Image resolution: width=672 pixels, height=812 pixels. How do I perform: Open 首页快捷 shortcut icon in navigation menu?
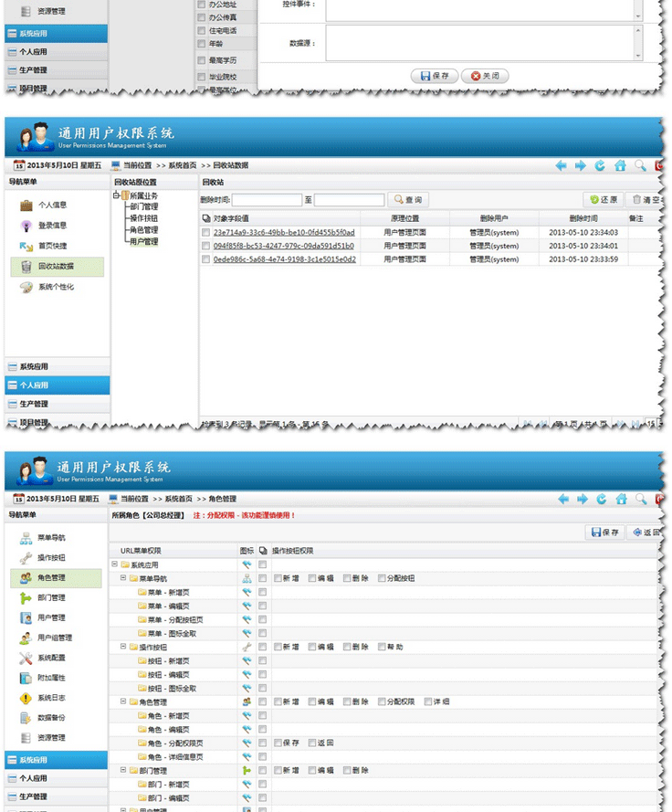[26, 246]
